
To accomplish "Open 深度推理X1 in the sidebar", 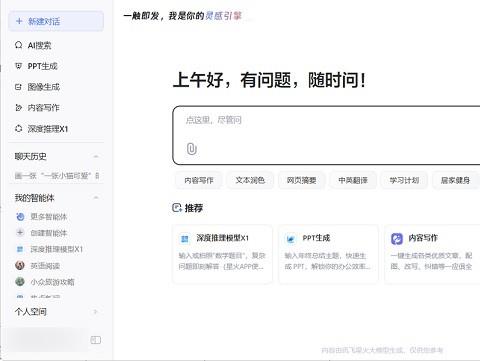I will pos(48,129).
